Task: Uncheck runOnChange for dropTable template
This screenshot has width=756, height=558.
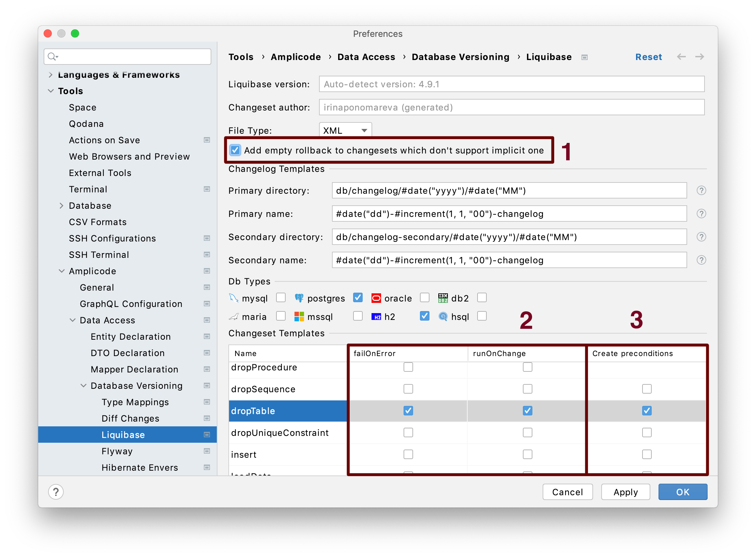Action: point(527,411)
